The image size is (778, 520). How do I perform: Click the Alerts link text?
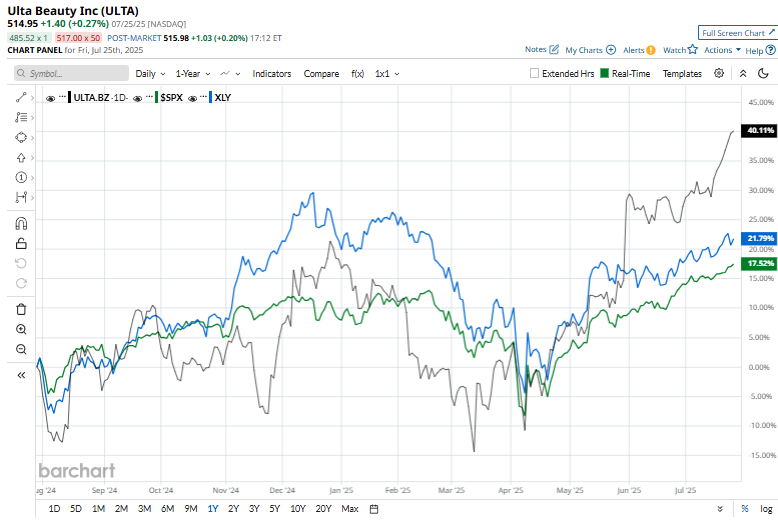point(634,50)
